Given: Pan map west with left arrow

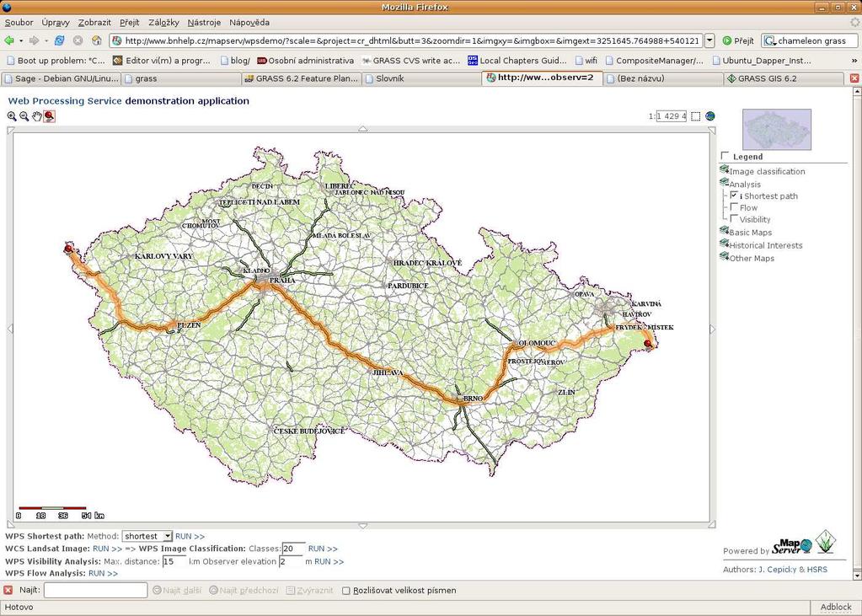Looking at the screenshot, I should click(10, 329).
